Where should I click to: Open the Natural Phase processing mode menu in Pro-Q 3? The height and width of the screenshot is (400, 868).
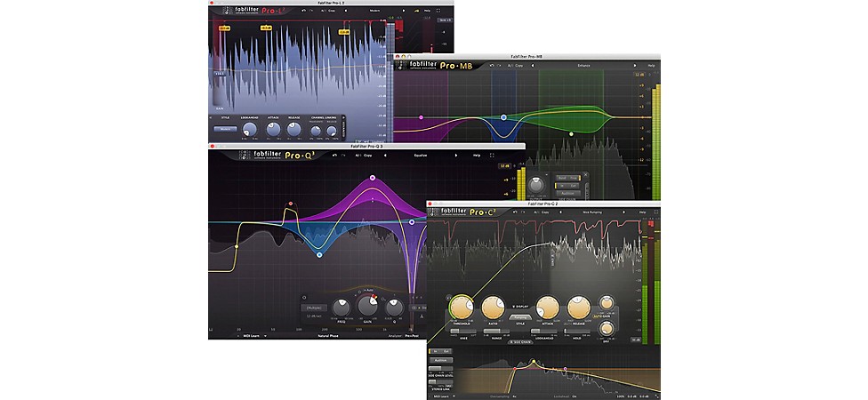click(327, 336)
